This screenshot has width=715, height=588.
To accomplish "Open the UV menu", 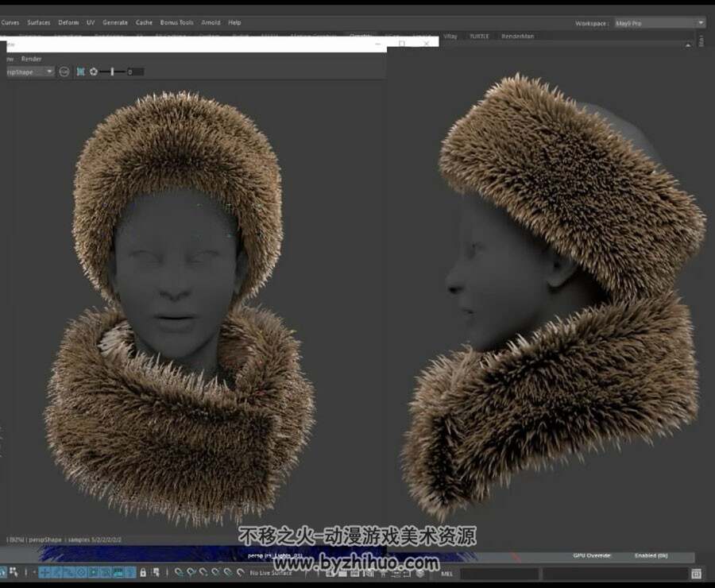I will click(91, 22).
